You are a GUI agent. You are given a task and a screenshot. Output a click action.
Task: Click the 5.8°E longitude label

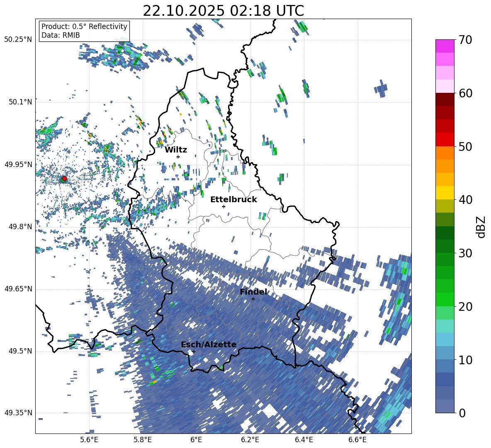point(143,440)
